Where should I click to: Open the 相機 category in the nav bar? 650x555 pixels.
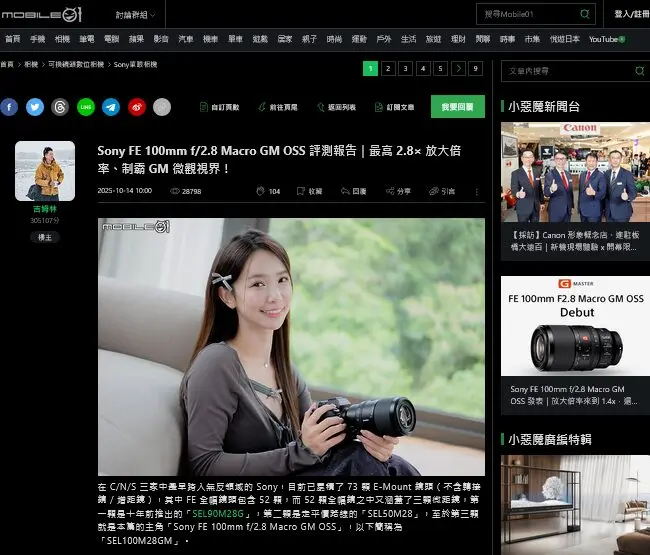[x=62, y=39]
